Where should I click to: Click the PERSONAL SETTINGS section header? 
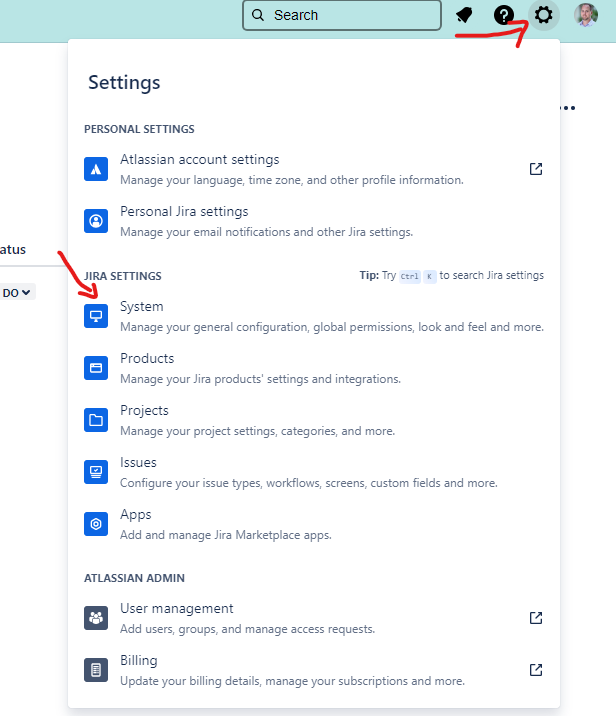coord(139,129)
